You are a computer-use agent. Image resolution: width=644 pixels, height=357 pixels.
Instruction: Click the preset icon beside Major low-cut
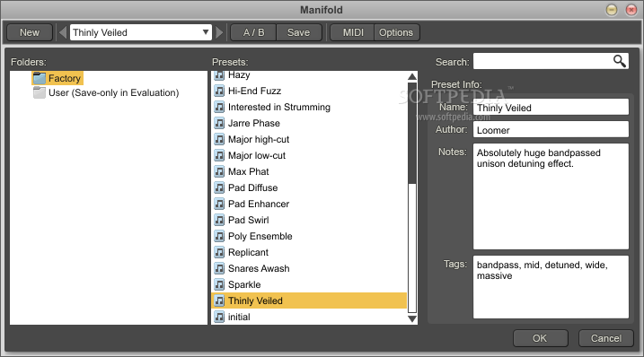pyautogui.click(x=220, y=155)
